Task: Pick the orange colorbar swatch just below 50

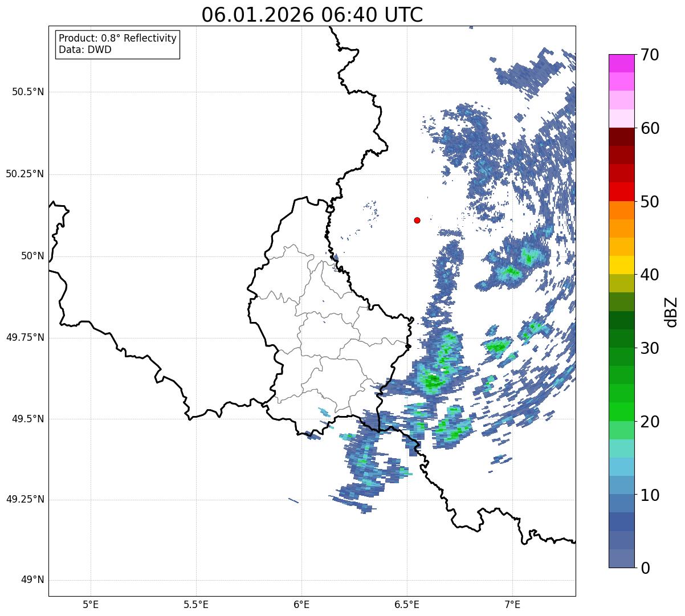Action: pyautogui.click(x=621, y=210)
